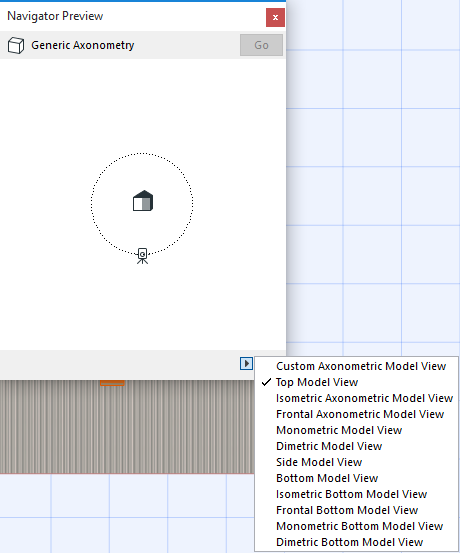Click the arrow button opening the projection menu
This screenshot has width=460, height=553.
pos(246,363)
